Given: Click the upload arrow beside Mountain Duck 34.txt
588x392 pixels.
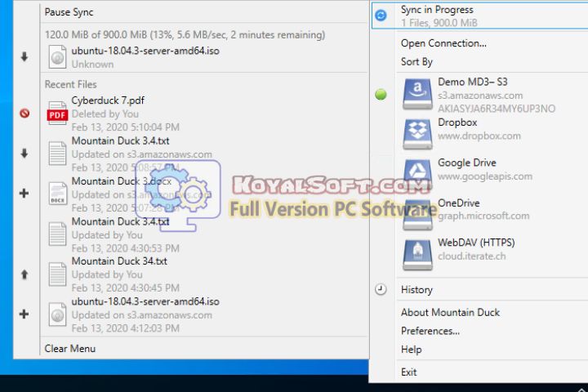Looking at the screenshot, I should click(x=24, y=274).
